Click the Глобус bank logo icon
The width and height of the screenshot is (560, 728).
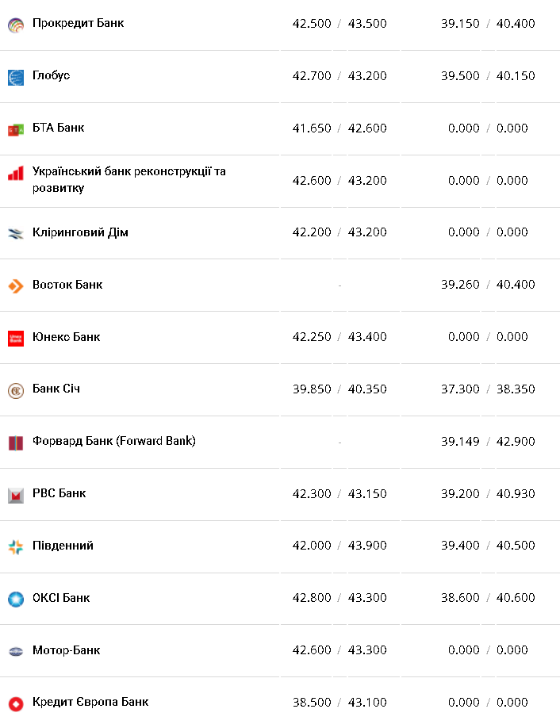(16, 77)
